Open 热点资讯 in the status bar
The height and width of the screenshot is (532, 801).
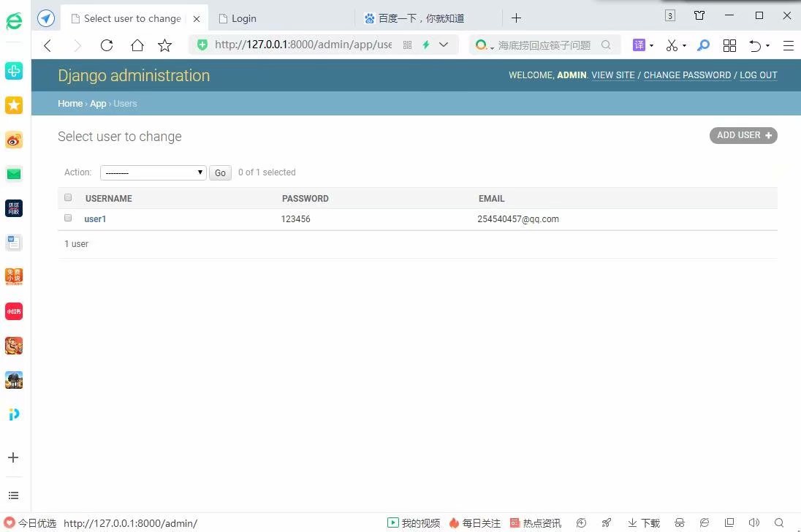pyautogui.click(x=536, y=522)
